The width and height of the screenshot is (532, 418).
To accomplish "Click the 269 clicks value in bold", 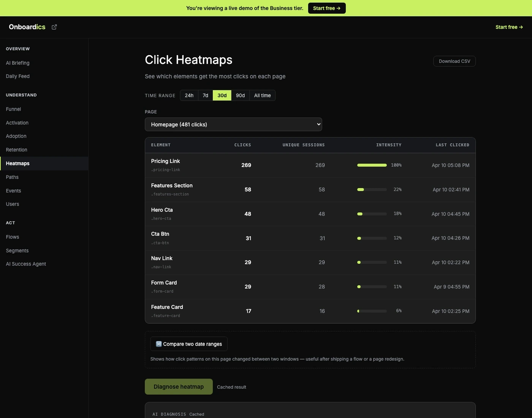I will pos(246,165).
